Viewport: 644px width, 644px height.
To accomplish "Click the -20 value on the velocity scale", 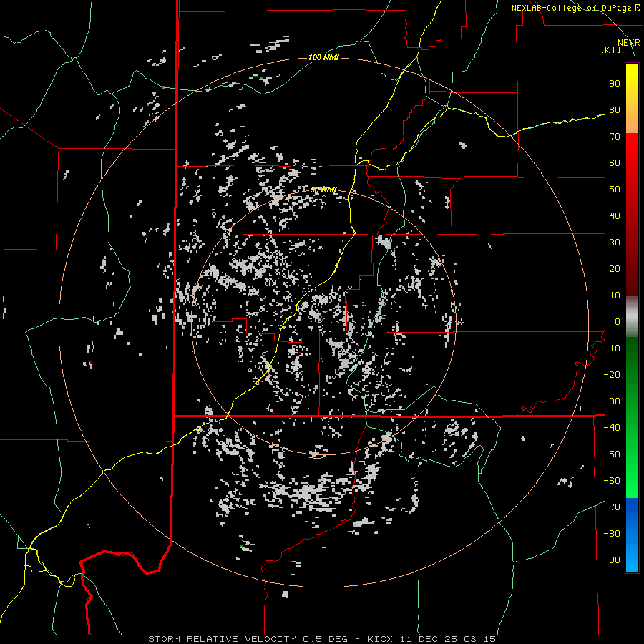I will click(612, 374).
